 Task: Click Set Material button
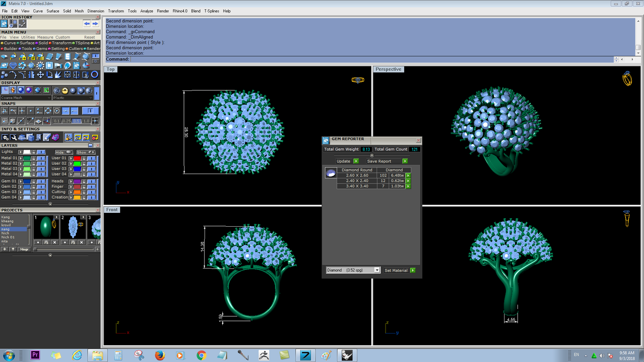[400, 270]
